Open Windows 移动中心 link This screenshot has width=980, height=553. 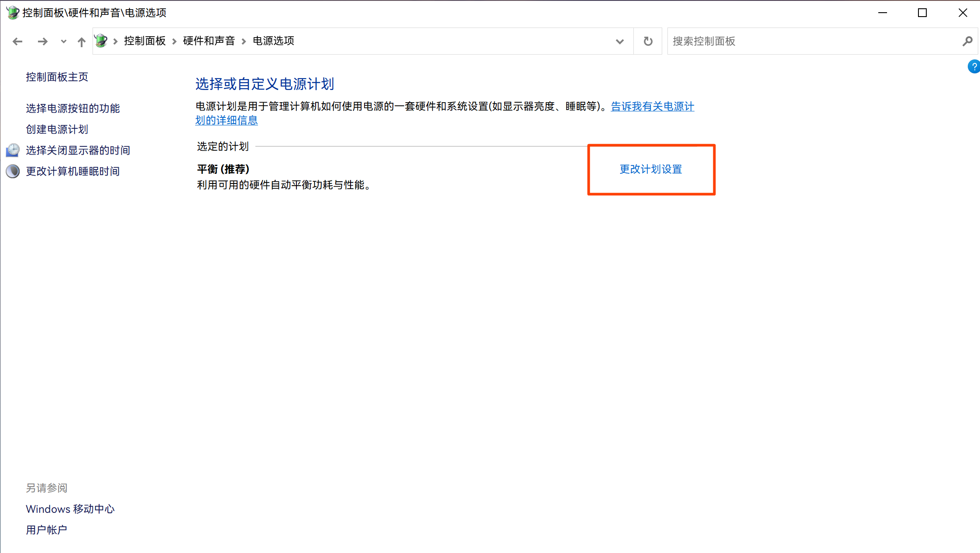click(70, 509)
